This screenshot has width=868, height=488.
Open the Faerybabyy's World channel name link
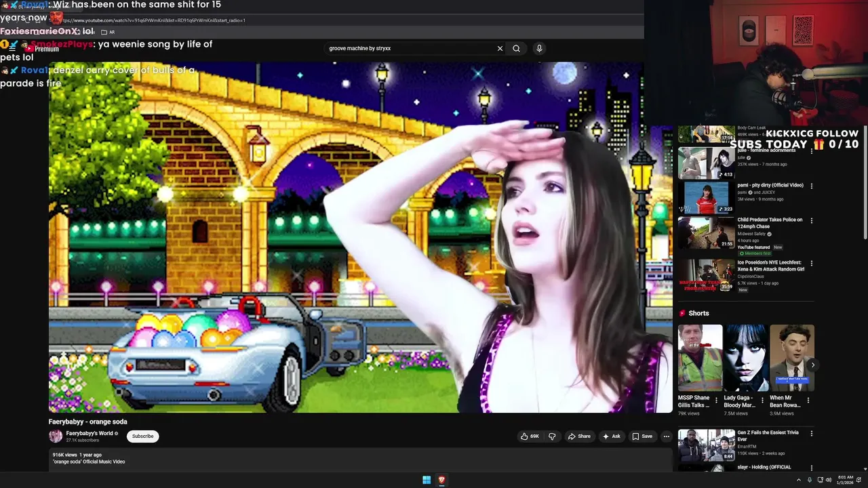[90, 434]
